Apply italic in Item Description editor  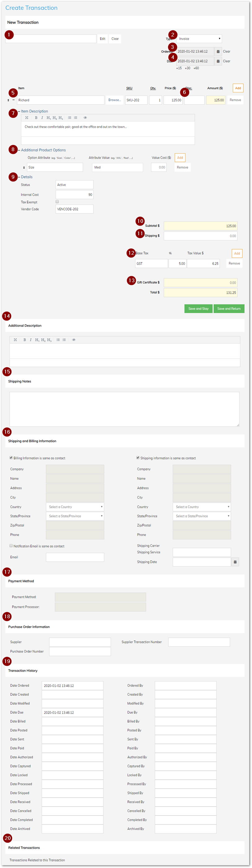click(x=42, y=117)
